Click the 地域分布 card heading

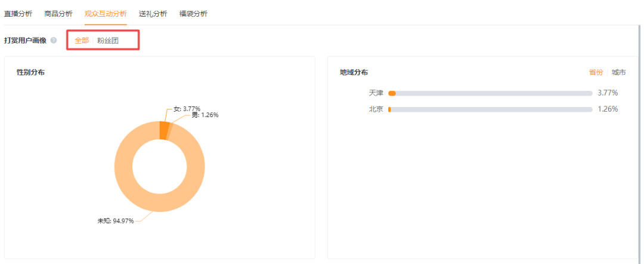click(354, 72)
